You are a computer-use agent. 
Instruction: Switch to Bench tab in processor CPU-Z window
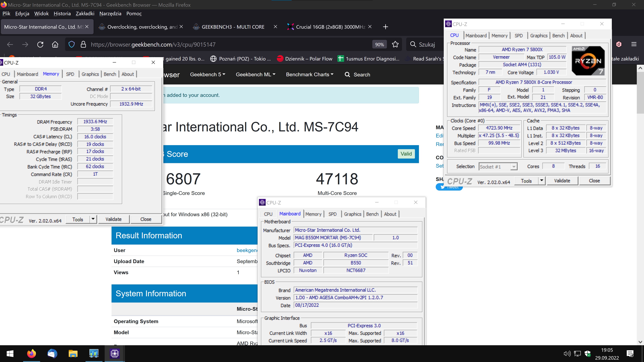(x=558, y=36)
